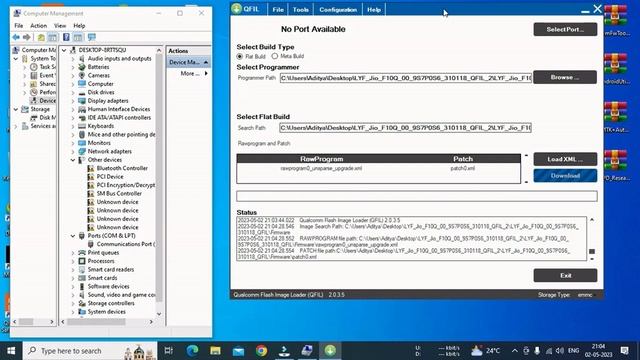The image size is (640, 360).
Task: Select the Bluetooth Controller device
Action: tap(122, 168)
